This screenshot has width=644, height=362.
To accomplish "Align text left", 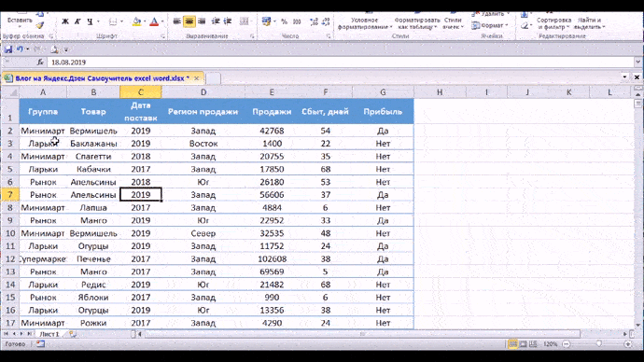I will pyautogui.click(x=176, y=21).
